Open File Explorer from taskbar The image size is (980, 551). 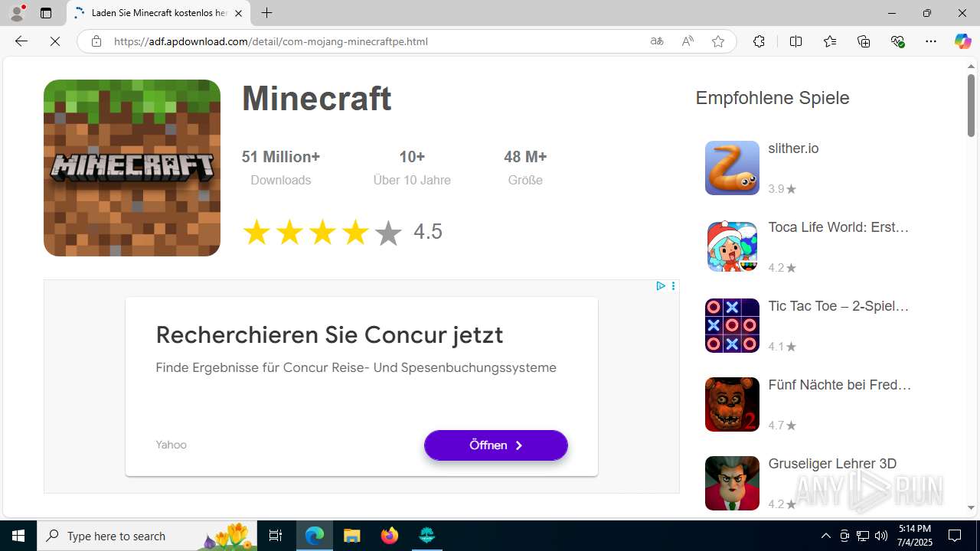(x=352, y=536)
